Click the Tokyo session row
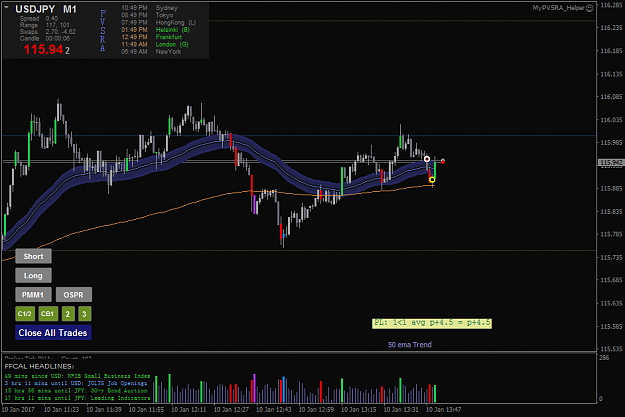 pos(149,15)
